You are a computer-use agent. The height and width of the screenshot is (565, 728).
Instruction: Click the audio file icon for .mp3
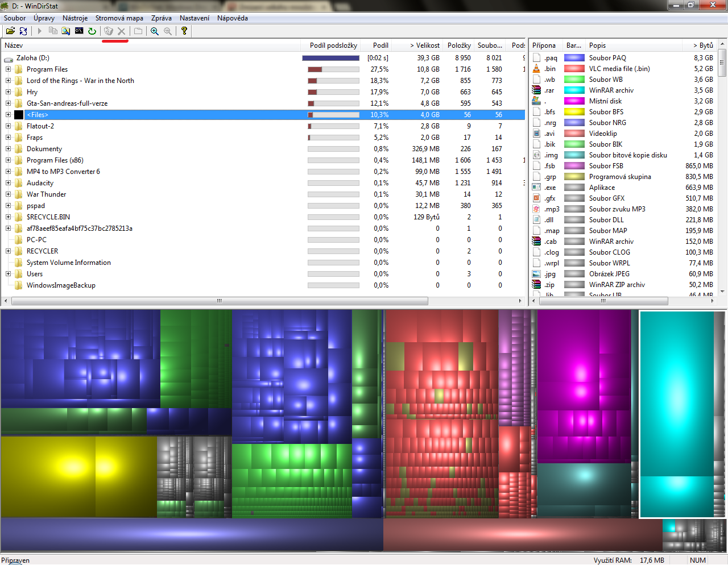[536, 209]
